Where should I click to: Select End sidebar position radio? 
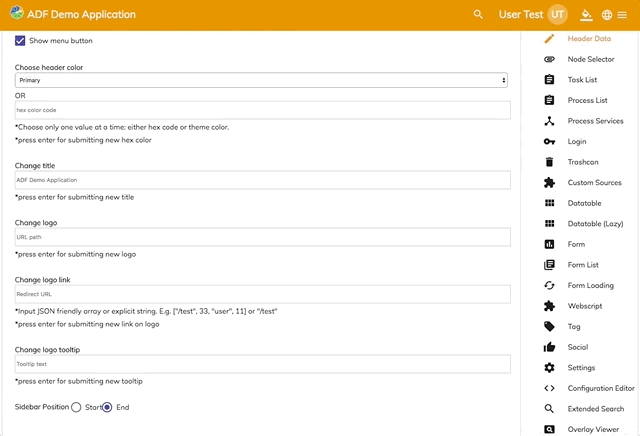(x=107, y=407)
